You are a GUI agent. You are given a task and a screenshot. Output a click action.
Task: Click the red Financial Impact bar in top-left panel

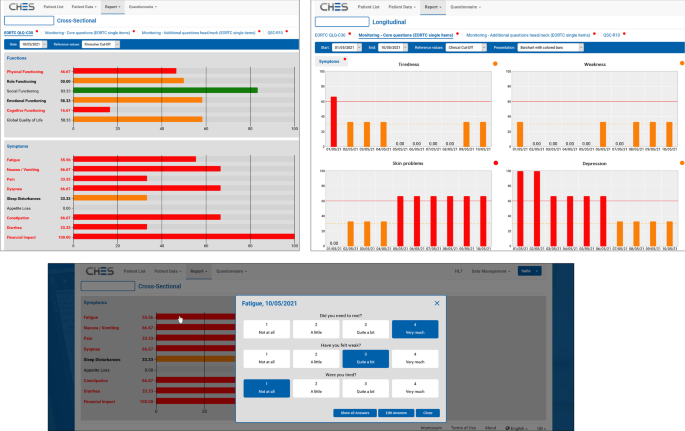click(184, 237)
